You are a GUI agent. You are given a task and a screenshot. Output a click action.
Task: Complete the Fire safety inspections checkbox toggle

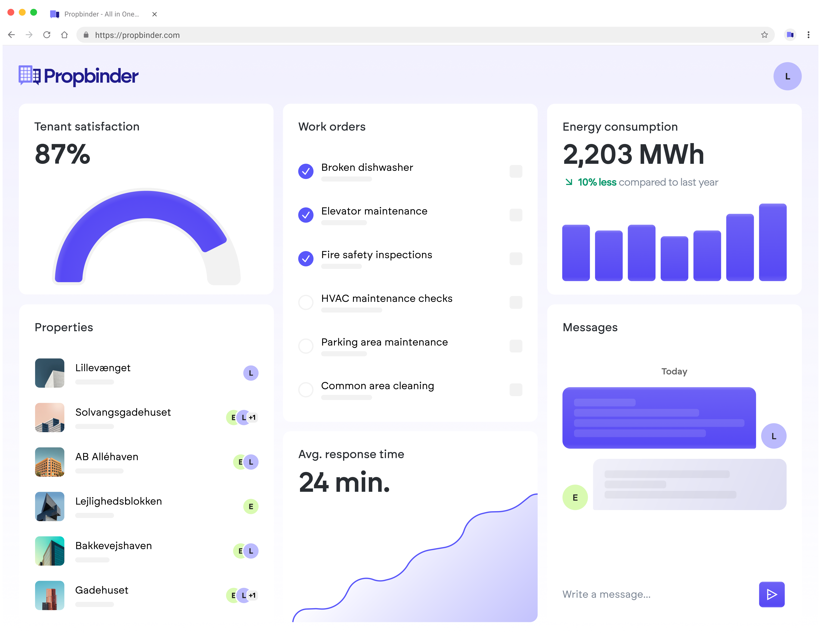[306, 259]
